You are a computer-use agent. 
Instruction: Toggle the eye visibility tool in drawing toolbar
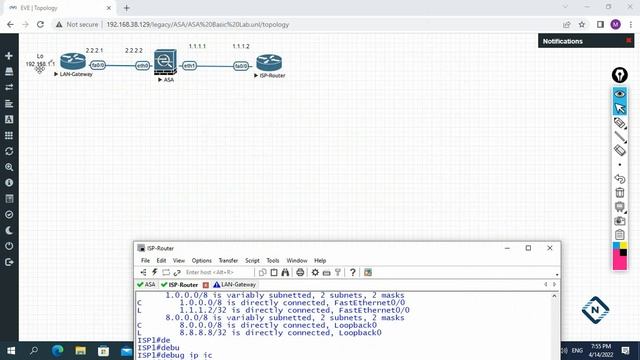pos(620,94)
